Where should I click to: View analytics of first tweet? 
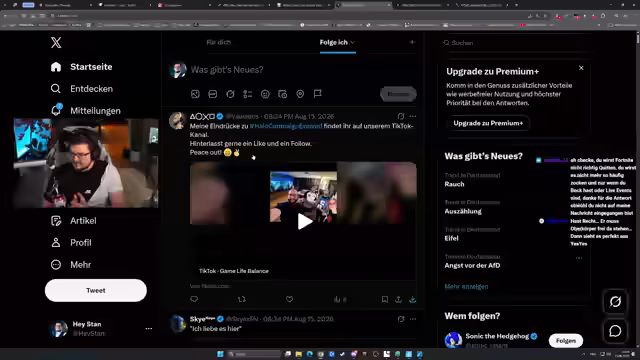(x=340, y=300)
